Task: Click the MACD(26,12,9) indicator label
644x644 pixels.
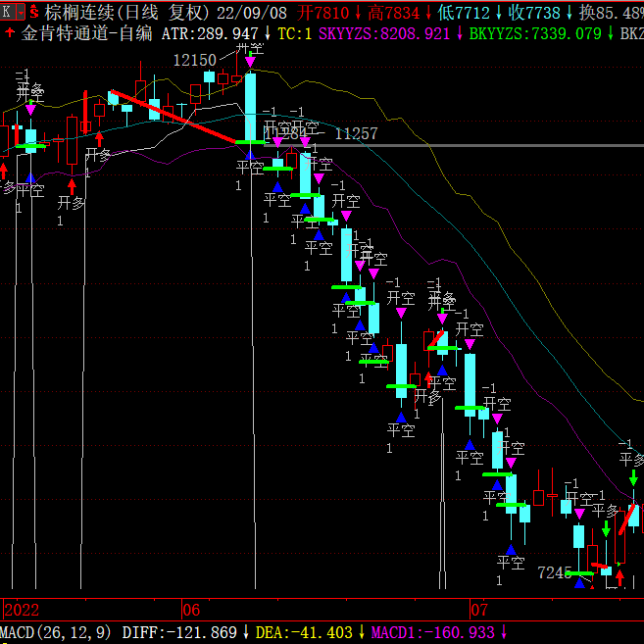Action: (x=56, y=632)
